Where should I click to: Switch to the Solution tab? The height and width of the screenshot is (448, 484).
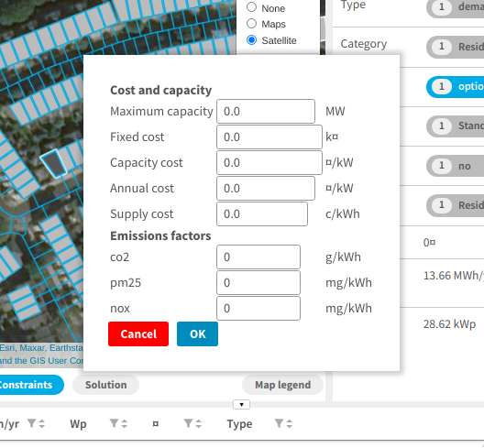coord(106,385)
